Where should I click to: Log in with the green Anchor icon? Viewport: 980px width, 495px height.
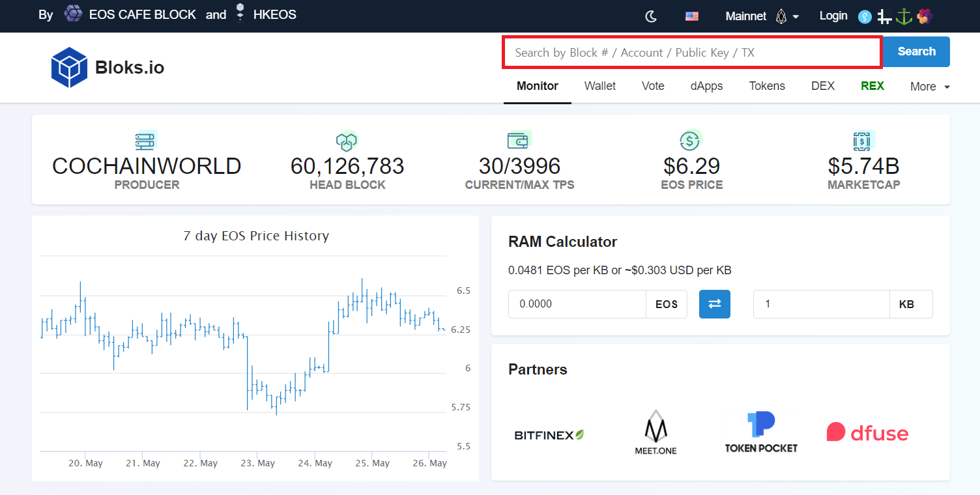coord(904,16)
